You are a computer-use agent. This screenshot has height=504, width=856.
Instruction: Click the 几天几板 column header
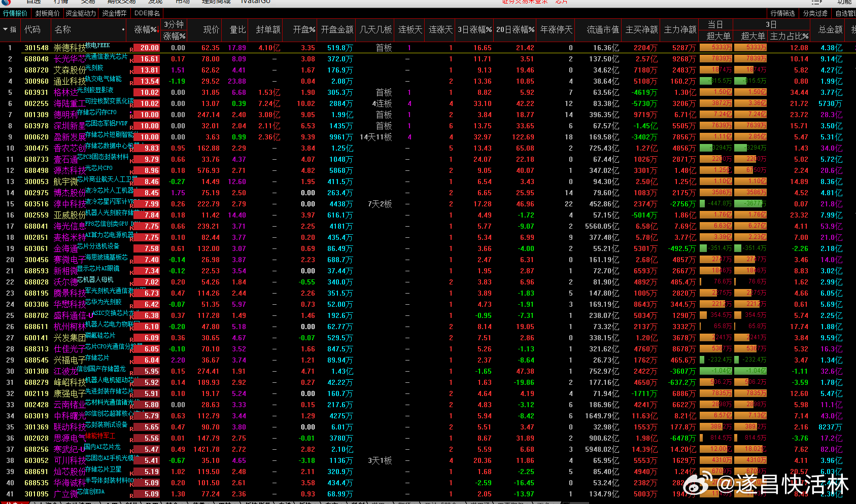pos(375,30)
